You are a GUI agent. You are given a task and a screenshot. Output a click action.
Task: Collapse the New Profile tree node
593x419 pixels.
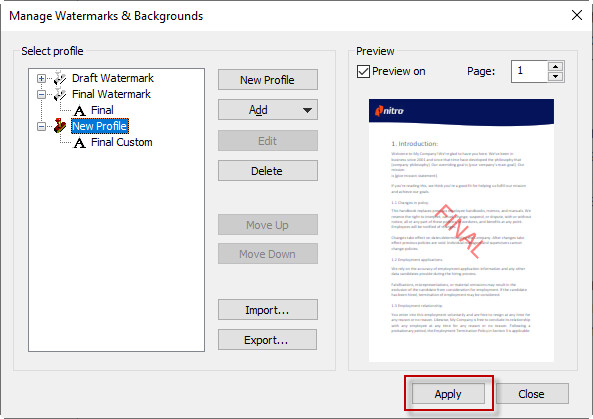41,126
